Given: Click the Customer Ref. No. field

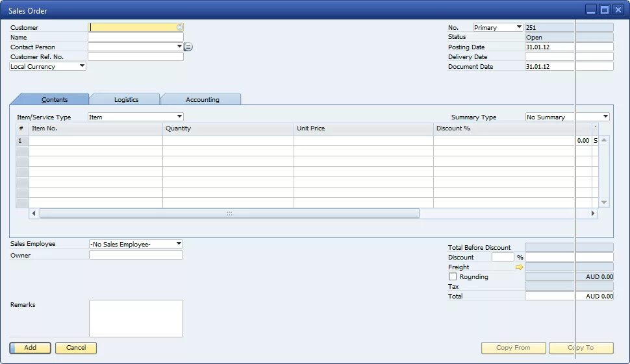Looking at the screenshot, I should tap(136, 56).
